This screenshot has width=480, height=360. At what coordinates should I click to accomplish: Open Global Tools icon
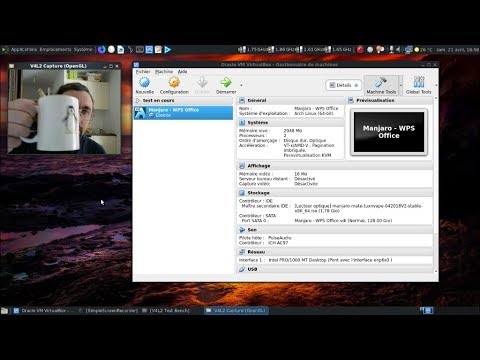[x=419, y=82]
